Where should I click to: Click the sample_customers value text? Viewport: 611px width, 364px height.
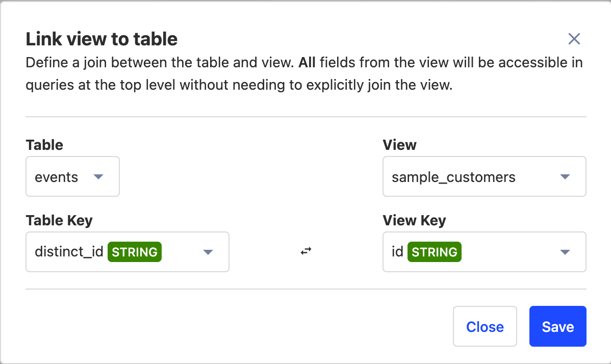453,177
